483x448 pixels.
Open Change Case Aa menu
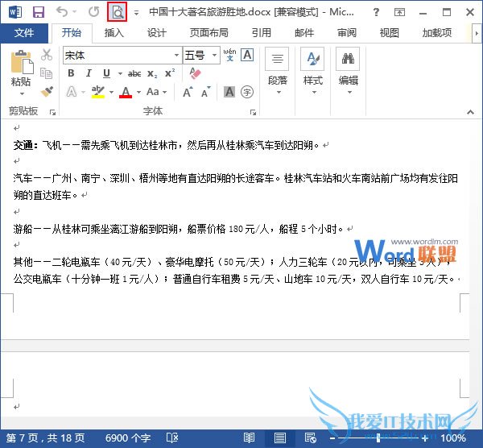157,92
